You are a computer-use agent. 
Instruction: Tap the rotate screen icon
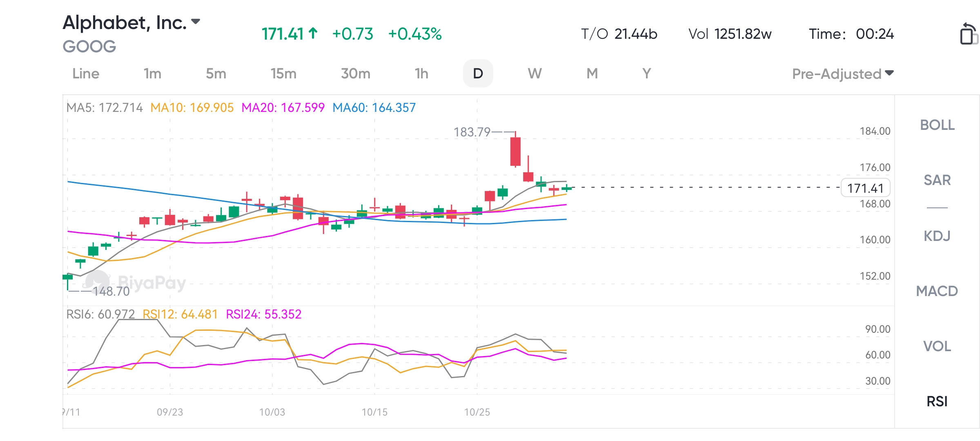tap(969, 33)
